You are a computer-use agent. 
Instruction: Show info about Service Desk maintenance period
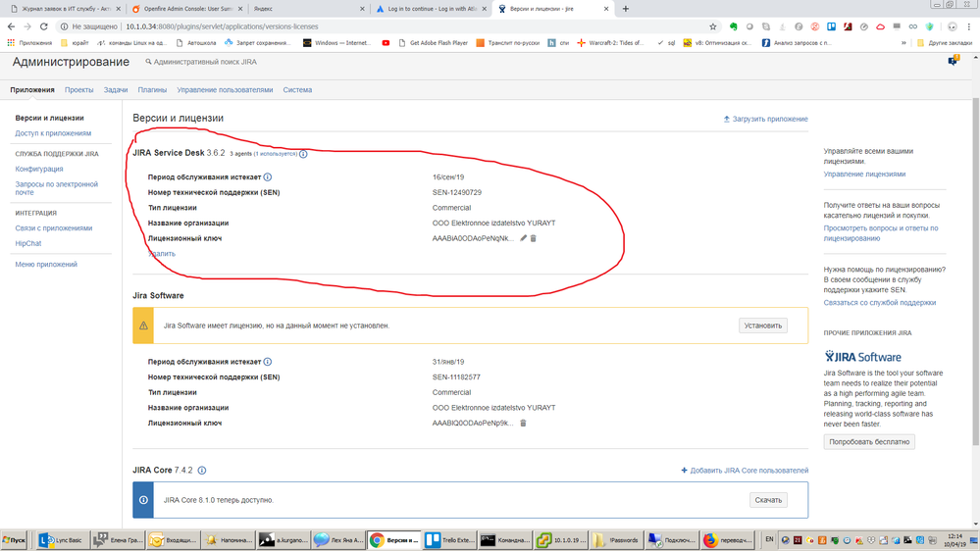click(x=268, y=176)
